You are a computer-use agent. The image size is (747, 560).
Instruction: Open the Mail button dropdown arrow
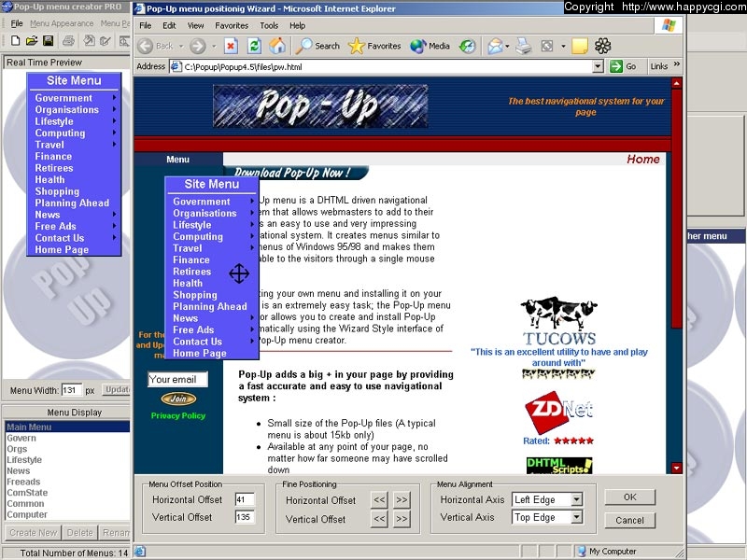pos(507,46)
